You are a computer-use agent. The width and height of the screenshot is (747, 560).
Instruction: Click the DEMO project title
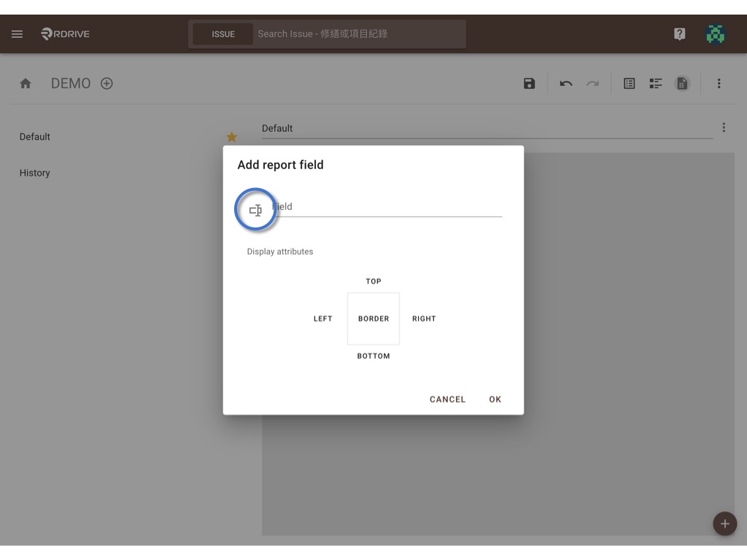tap(71, 84)
